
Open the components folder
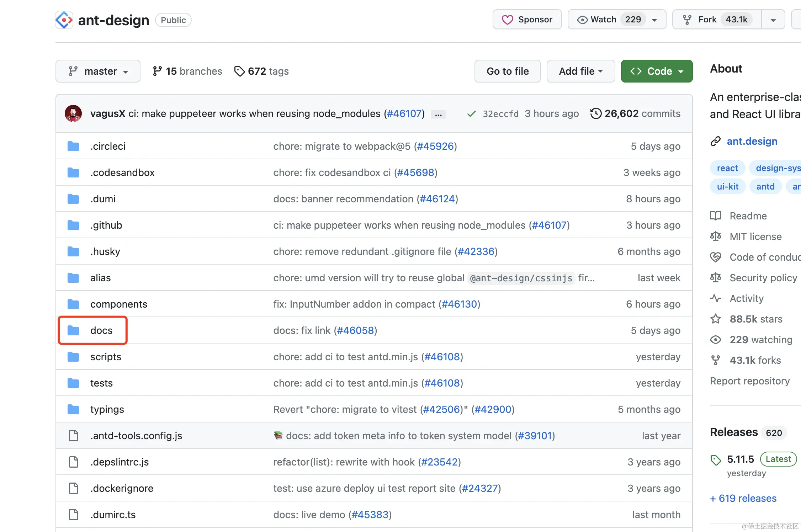click(118, 304)
